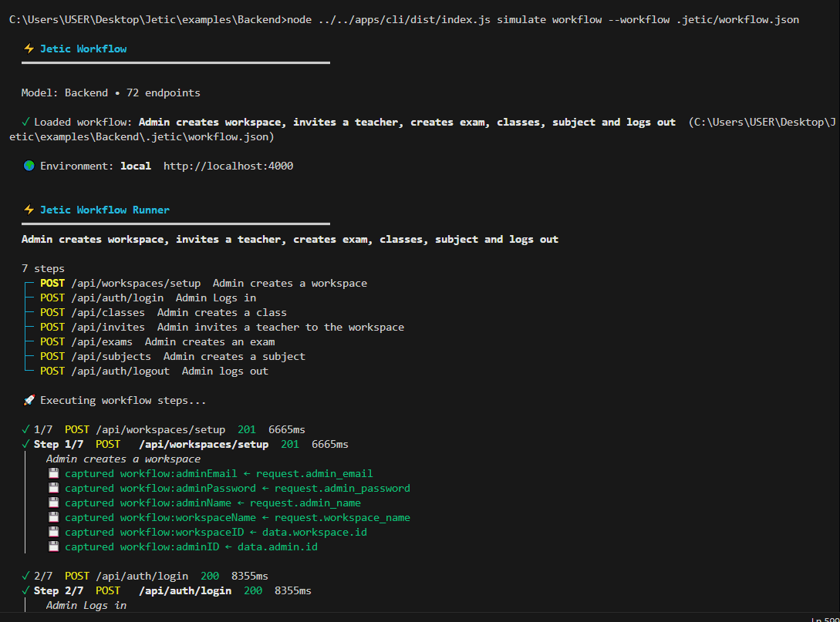Image resolution: width=840 pixels, height=622 pixels.
Task: Click the lightning bolt beside Jetic Workflow heading
Action: point(29,49)
